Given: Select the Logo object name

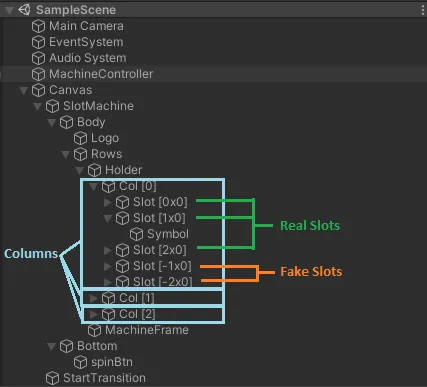Looking at the screenshot, I should point(105,138).
